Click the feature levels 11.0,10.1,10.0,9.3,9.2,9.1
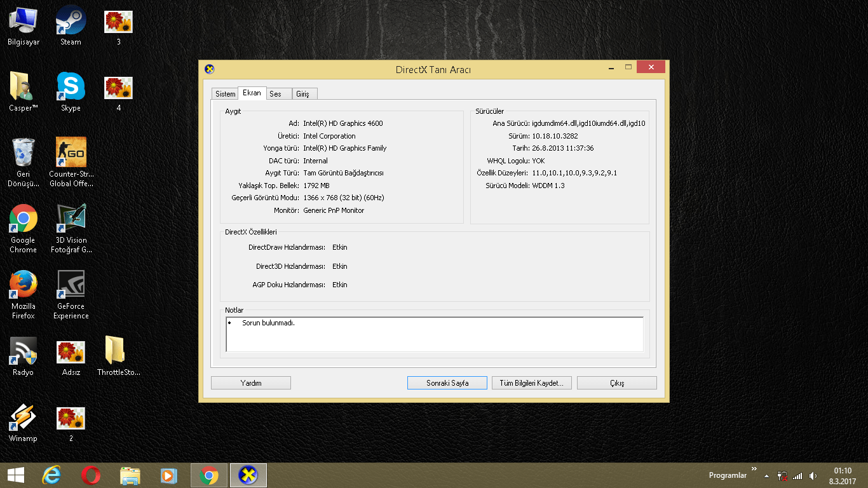Viewport: 868px width, 488px height. (x=574, y=173)
